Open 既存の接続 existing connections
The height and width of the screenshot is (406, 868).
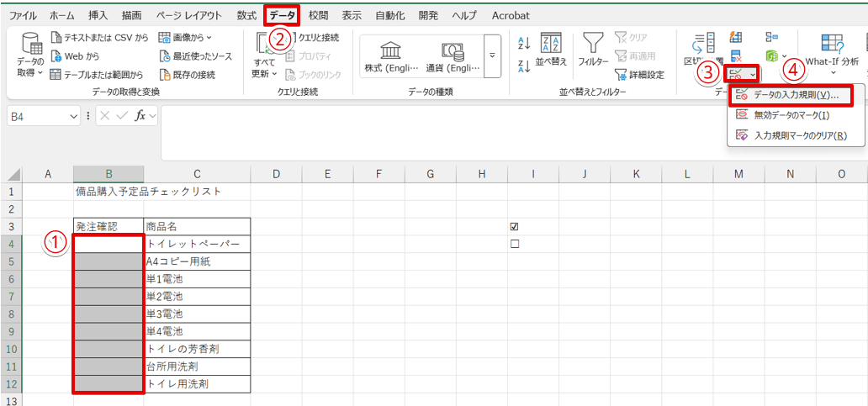click(187, 74)
